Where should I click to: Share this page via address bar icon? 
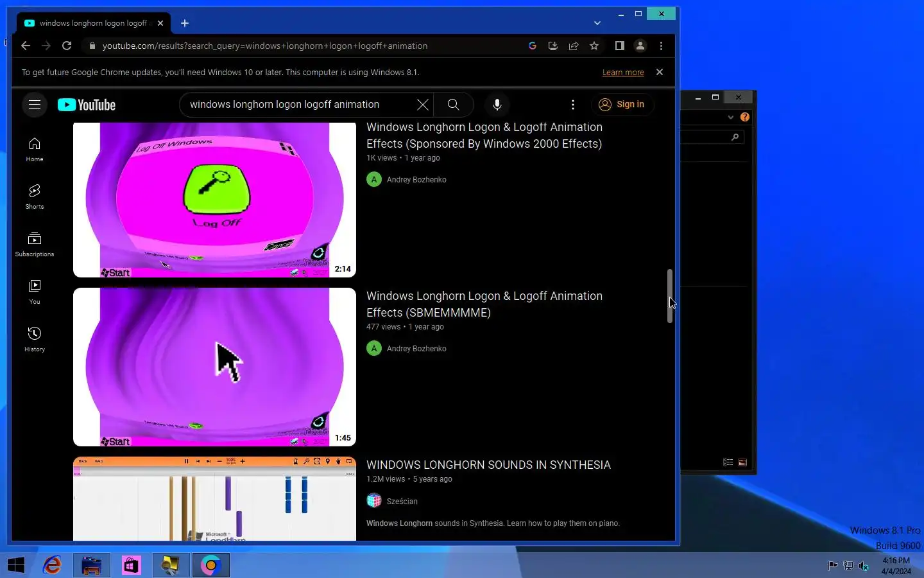click(x=574, y=46)
